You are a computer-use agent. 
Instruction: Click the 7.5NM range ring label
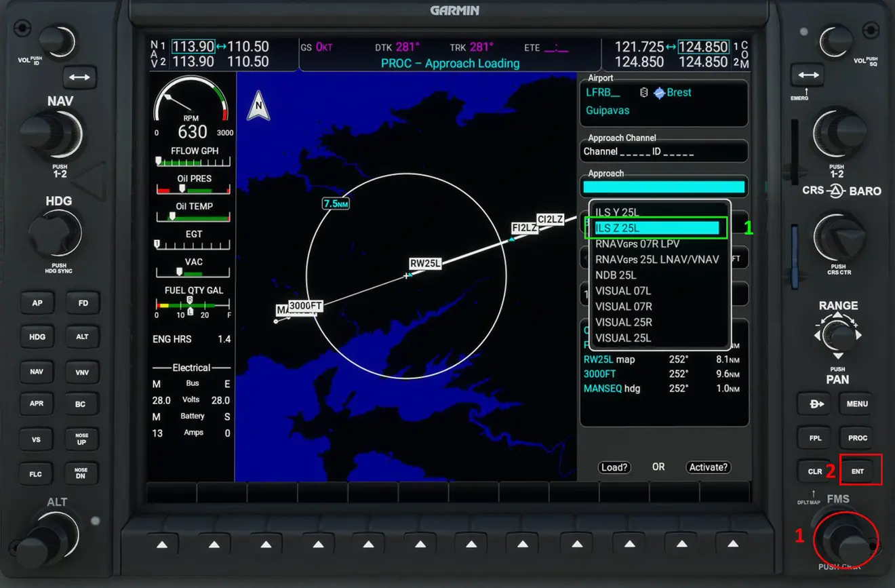click(336, 203)
